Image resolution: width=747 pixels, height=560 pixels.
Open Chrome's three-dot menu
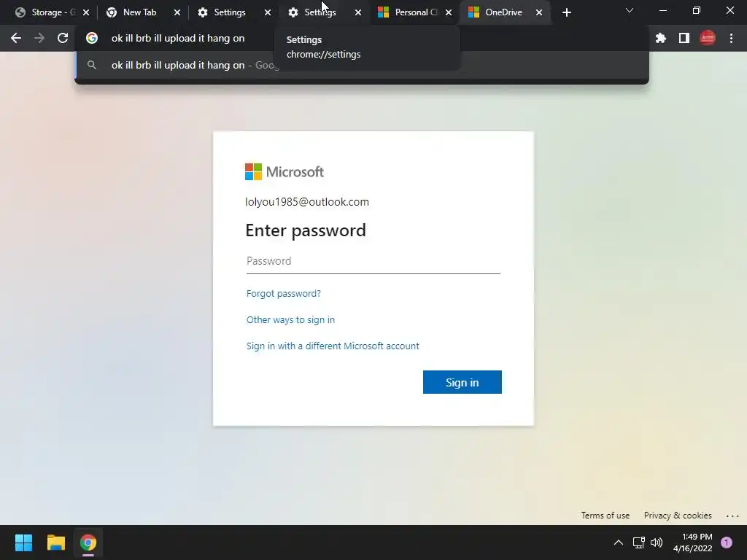click(731, 38)
